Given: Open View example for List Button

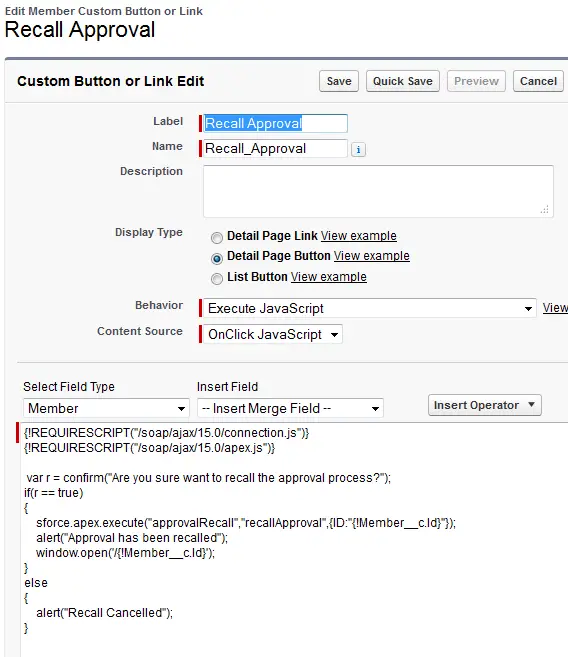Looking at the screenshot, I should (329, 277).
